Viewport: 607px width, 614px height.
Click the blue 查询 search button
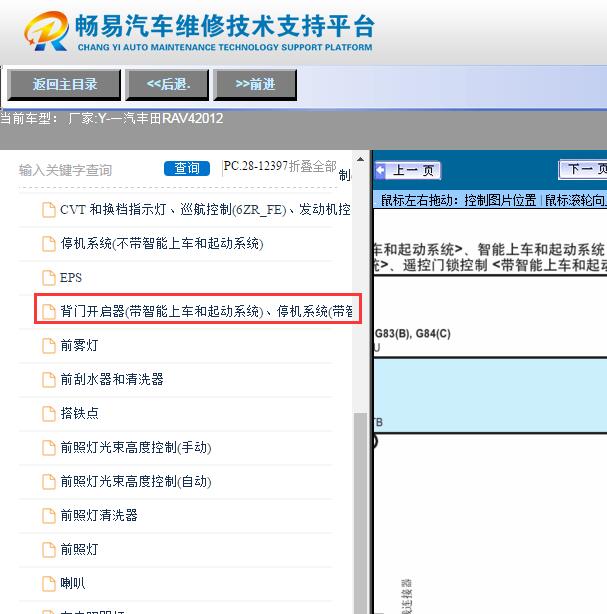pyautogui.click(x=187, y=168)
